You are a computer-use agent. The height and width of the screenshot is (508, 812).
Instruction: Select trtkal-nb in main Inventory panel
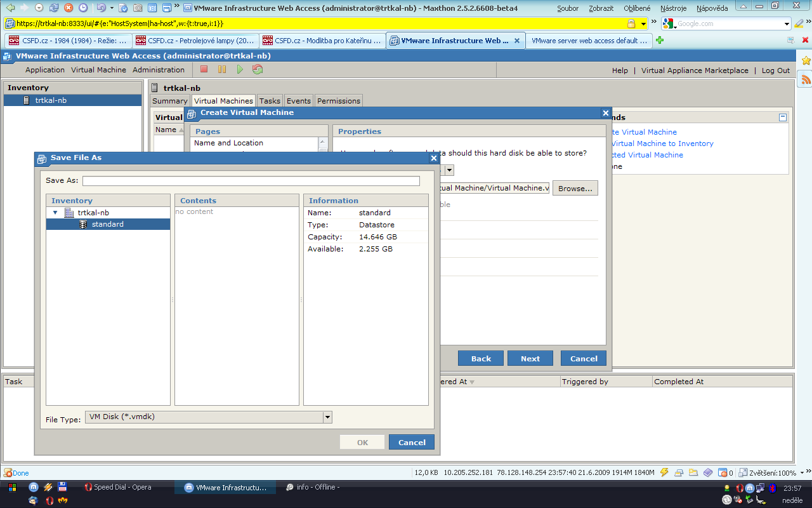(72, 100)
